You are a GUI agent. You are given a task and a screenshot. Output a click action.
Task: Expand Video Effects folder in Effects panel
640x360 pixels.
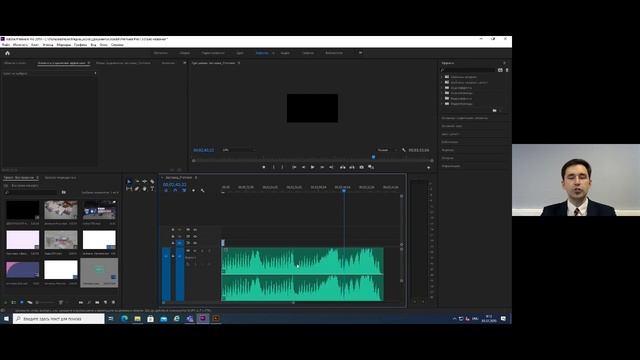pyautogui.click(x=442, y=98)
